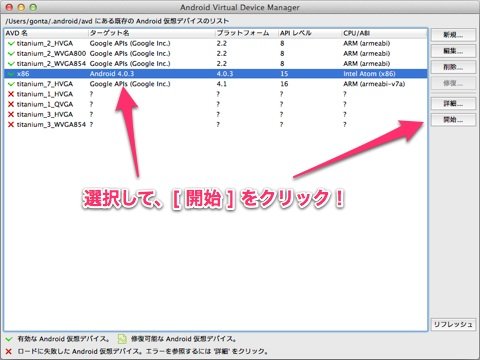Viewport: 480px width, 360px height.
Task: Select the titanium_7_HVGA device name
Action: click(45, 84)
